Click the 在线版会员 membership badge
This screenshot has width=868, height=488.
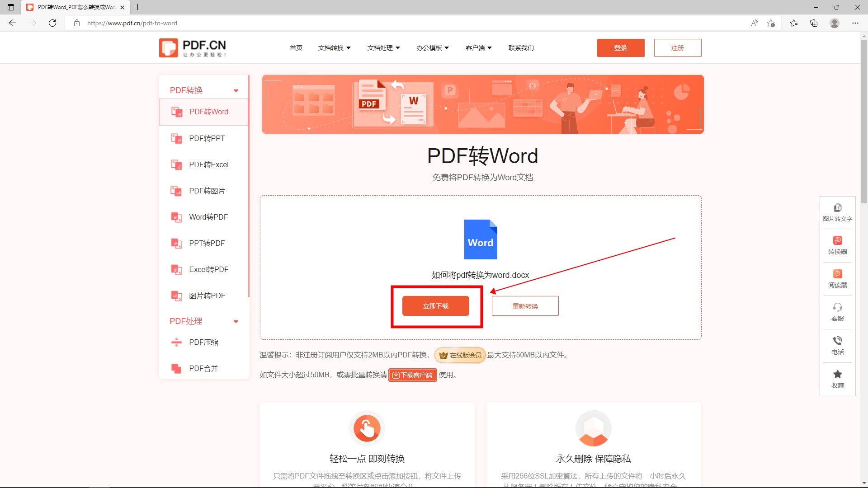pyautogui.click(x=460, y=355)
